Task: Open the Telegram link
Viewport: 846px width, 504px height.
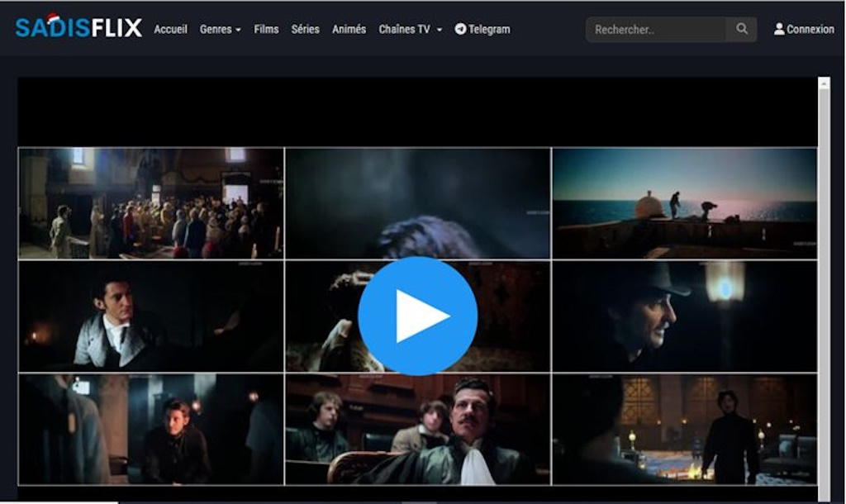Action: (482, 29)
